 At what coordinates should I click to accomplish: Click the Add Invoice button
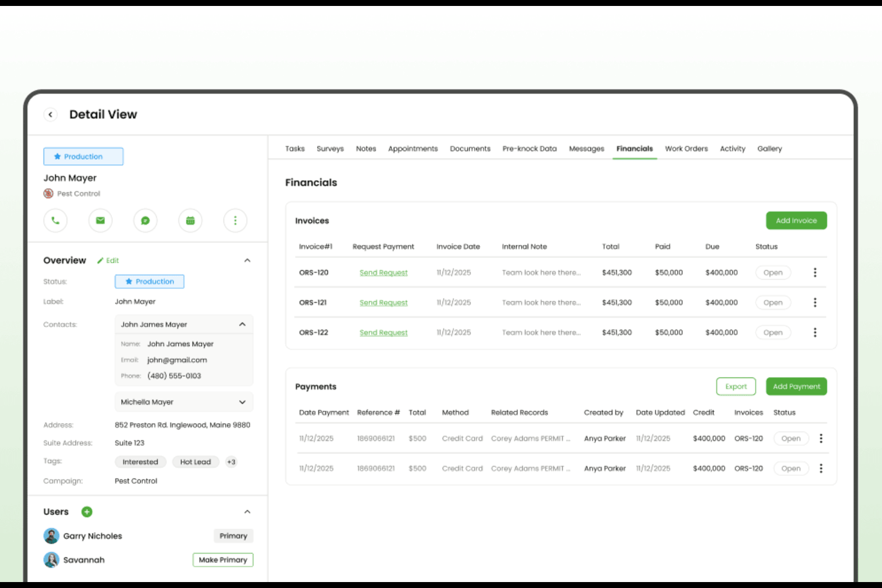click(796, 220)
